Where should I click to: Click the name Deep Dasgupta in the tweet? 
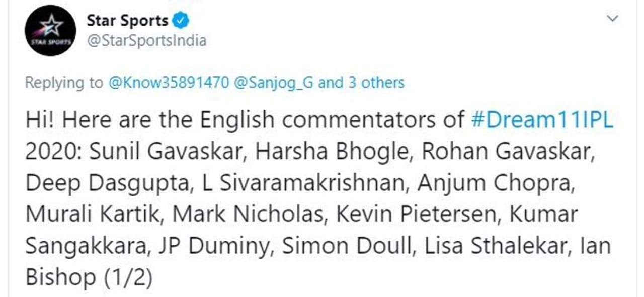(107, 184)
